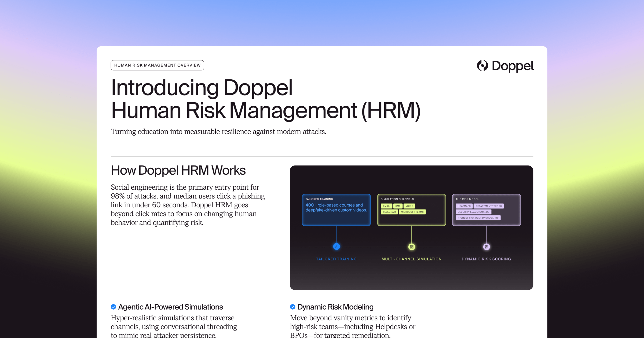The image size is (644, 338).
Task: Click the TAILORED TRAINING timeline label
Action: pyautogui.click(x=336, y=259)
